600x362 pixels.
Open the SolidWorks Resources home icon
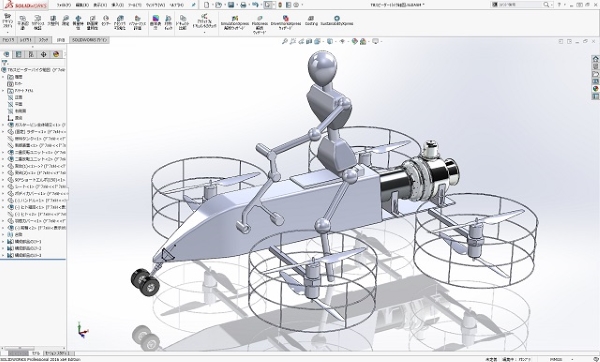[595, 59]
